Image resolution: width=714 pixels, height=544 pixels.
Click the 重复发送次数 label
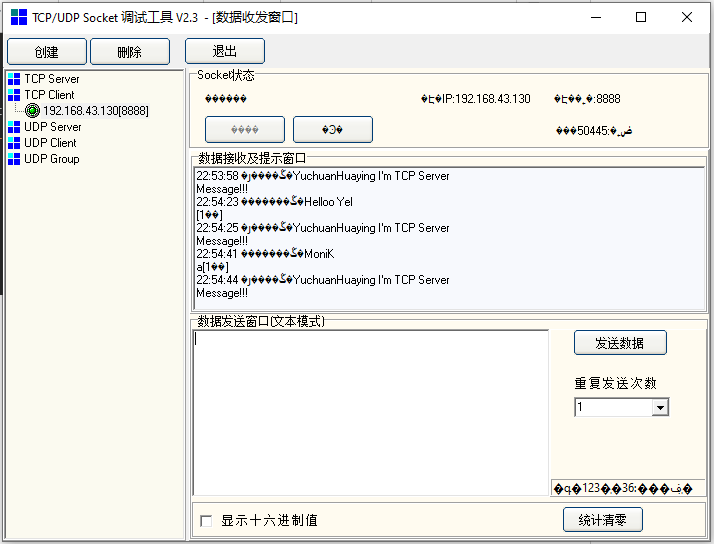click(615, 383)
